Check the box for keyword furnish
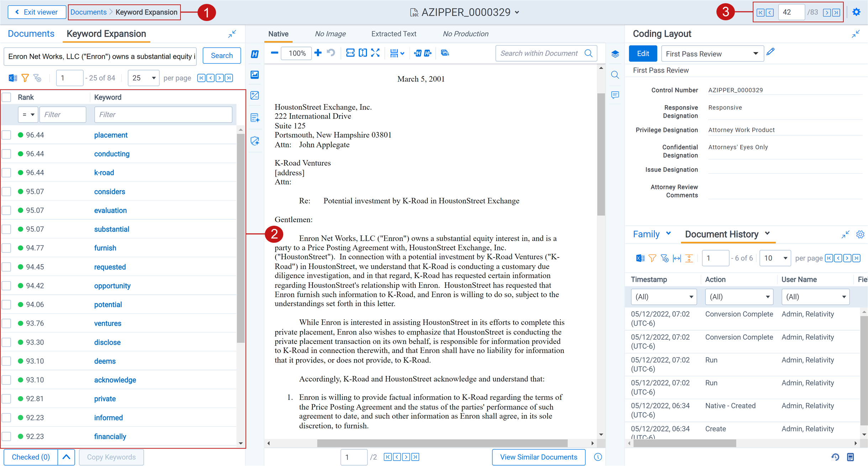868x466 pixels. (x=7, y=248)
